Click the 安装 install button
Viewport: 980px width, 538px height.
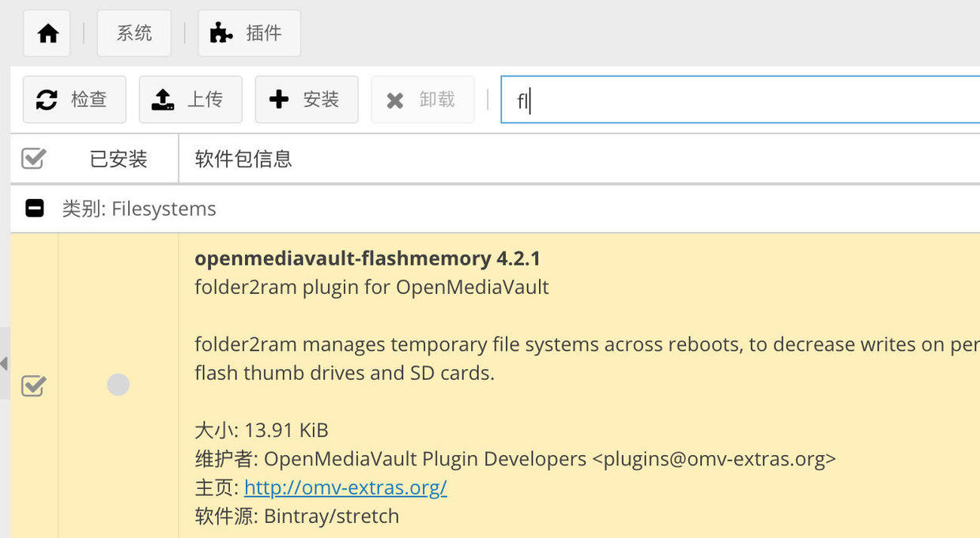pos(307,100)
